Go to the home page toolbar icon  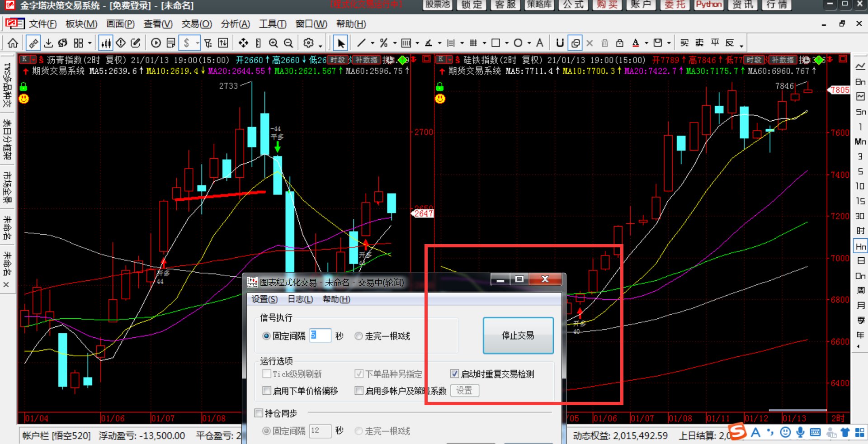tap(13, 43)
